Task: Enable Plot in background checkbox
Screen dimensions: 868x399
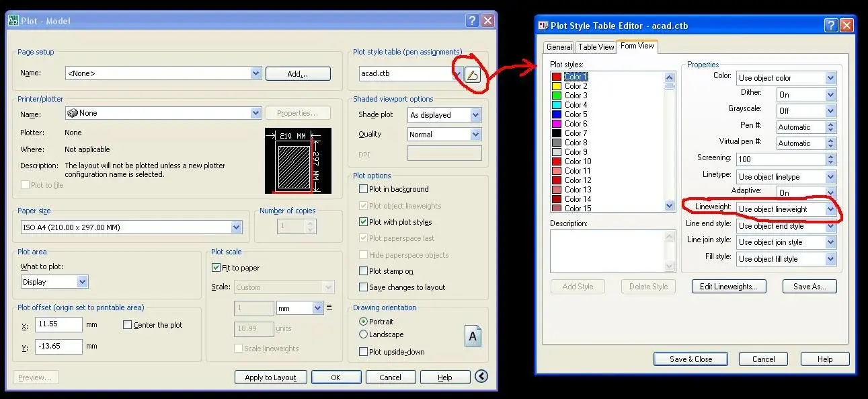Action: click(x=364, y=189)
